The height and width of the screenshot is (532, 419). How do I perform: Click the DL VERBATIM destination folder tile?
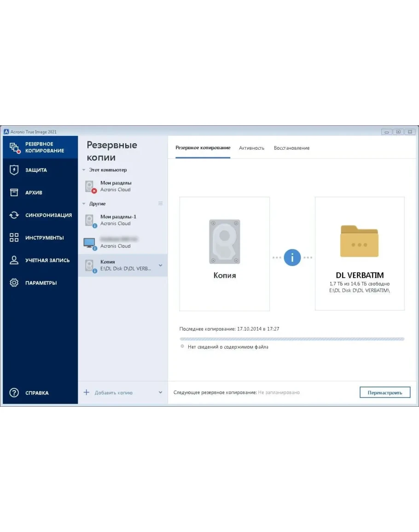pos(359,253)
